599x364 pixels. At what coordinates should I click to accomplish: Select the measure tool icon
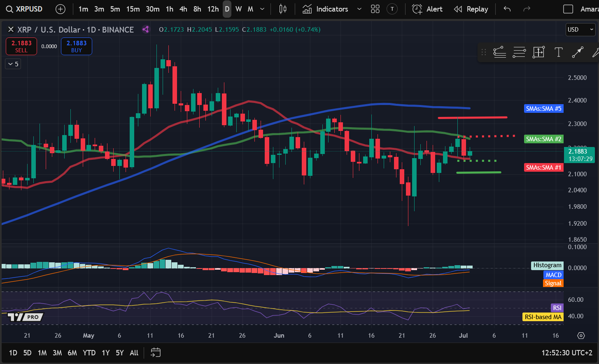539,52
